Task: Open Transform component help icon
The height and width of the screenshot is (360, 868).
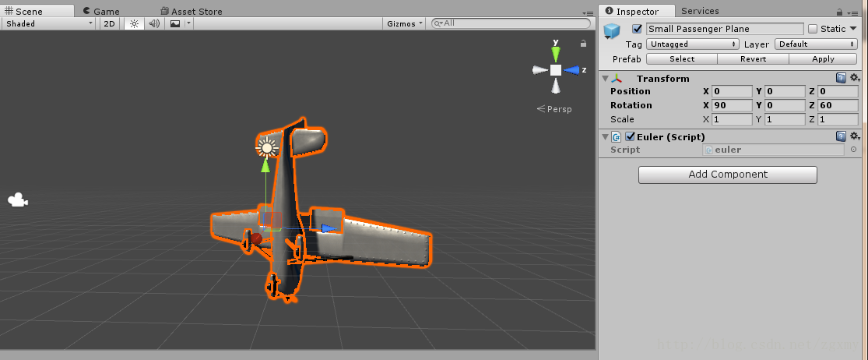Action: 841,78
